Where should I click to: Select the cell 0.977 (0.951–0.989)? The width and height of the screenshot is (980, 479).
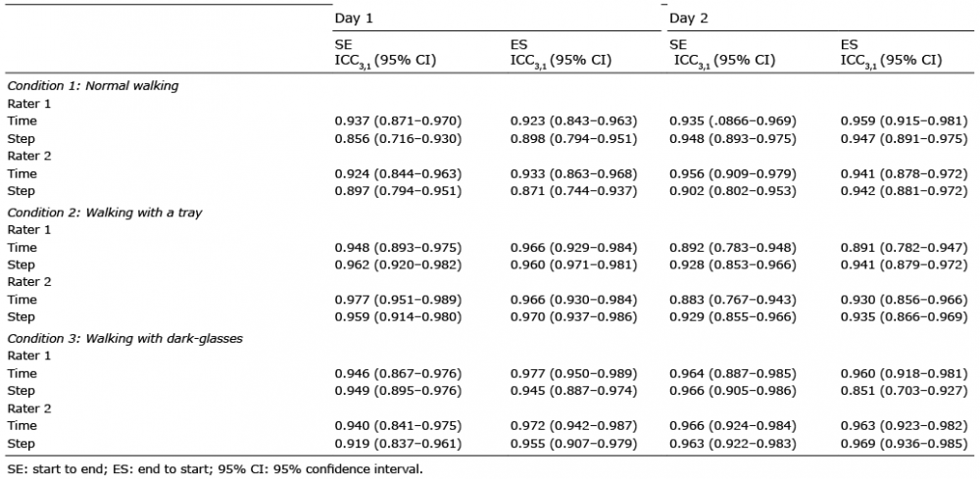398,300
